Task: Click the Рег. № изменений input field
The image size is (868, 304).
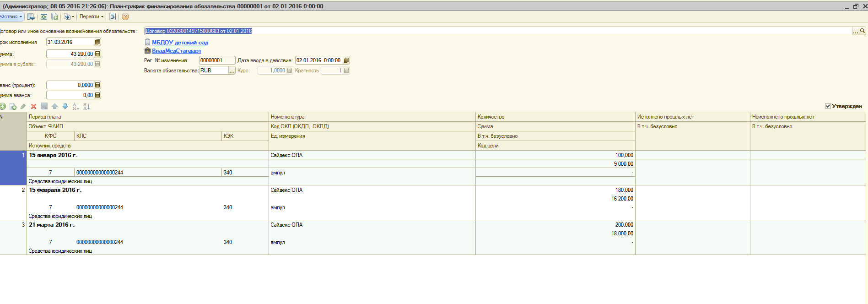Action: pos(217,60)
